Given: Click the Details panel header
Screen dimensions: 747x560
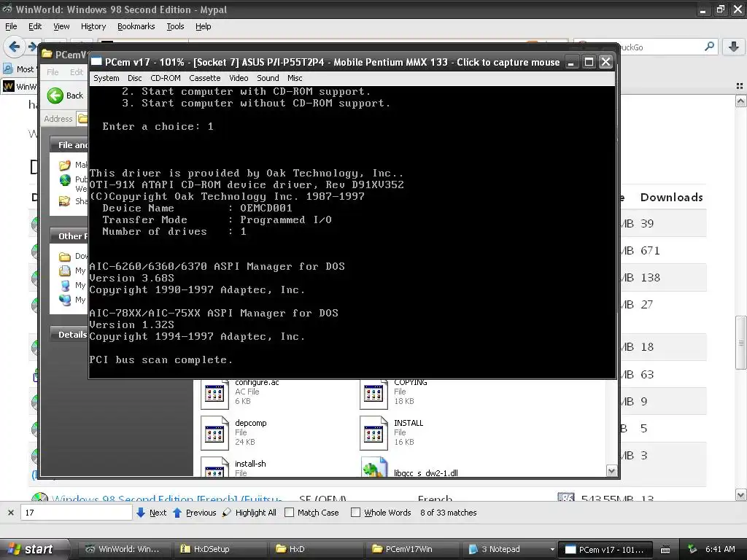Looking at the screenshot, I should 69,334.
